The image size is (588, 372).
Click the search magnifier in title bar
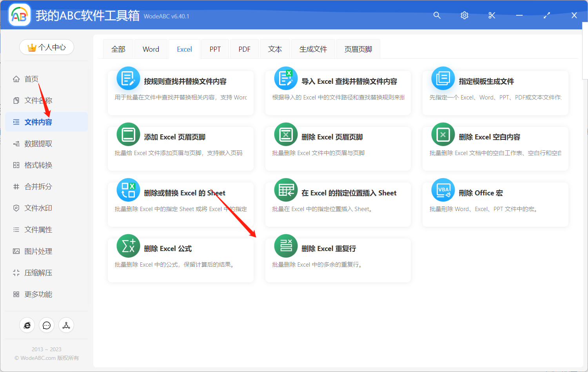(437, 15)
